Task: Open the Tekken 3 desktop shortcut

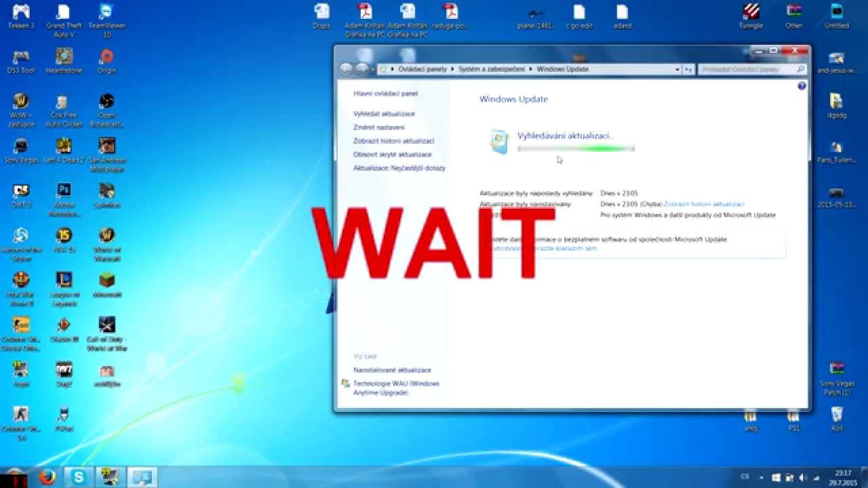Action: pos(20,17)
